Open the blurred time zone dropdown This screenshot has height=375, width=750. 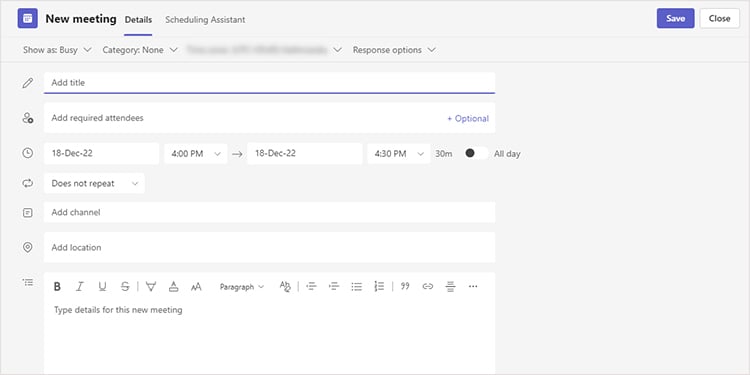pyautogui.click(x=265, y=50)
